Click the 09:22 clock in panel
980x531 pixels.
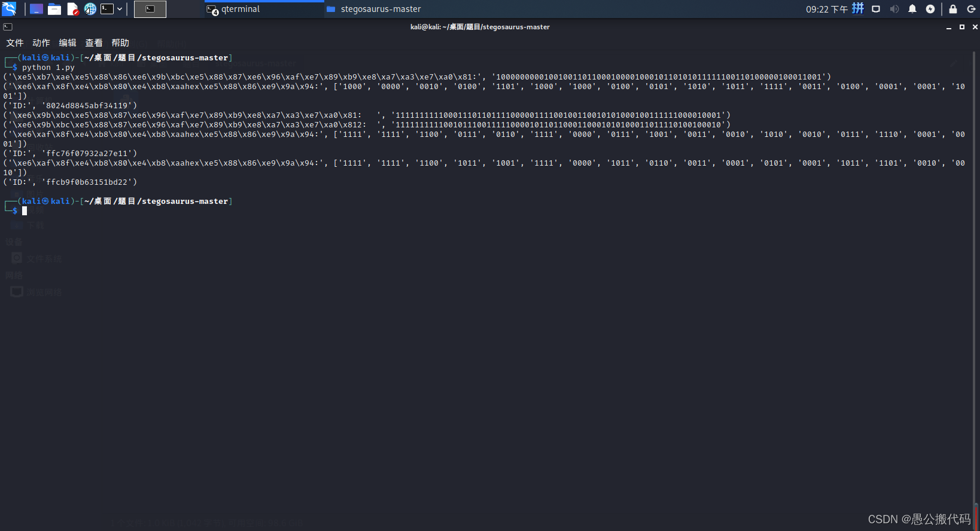click(x=827, y=9)
